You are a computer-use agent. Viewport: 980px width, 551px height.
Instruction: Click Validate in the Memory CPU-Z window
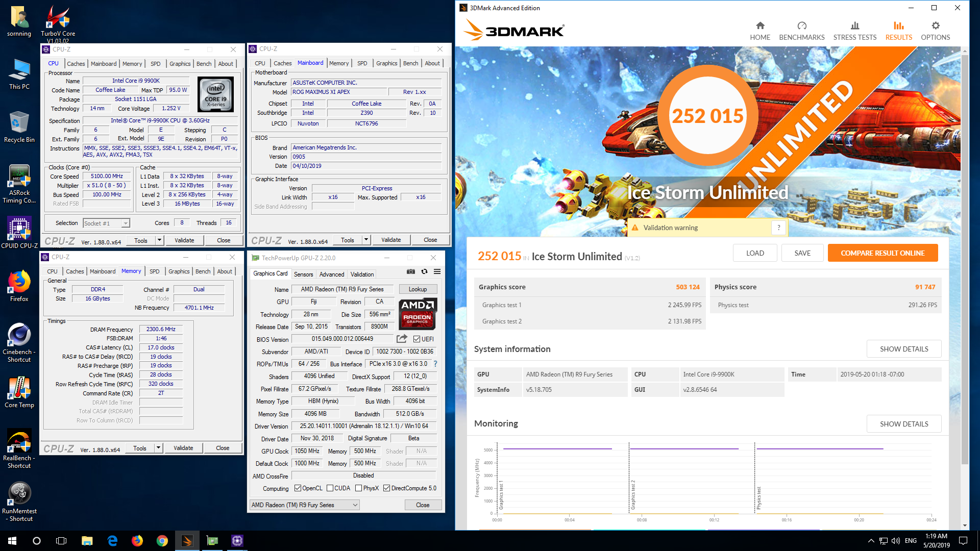click(183, 448)
